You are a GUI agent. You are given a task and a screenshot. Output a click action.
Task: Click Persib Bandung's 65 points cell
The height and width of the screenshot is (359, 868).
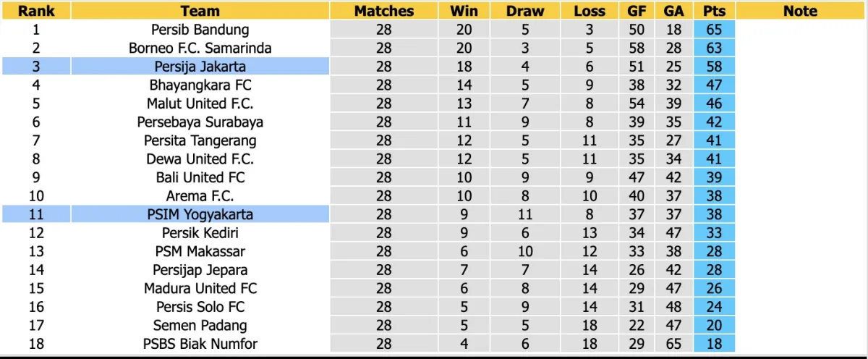click(x=714, y=30)
